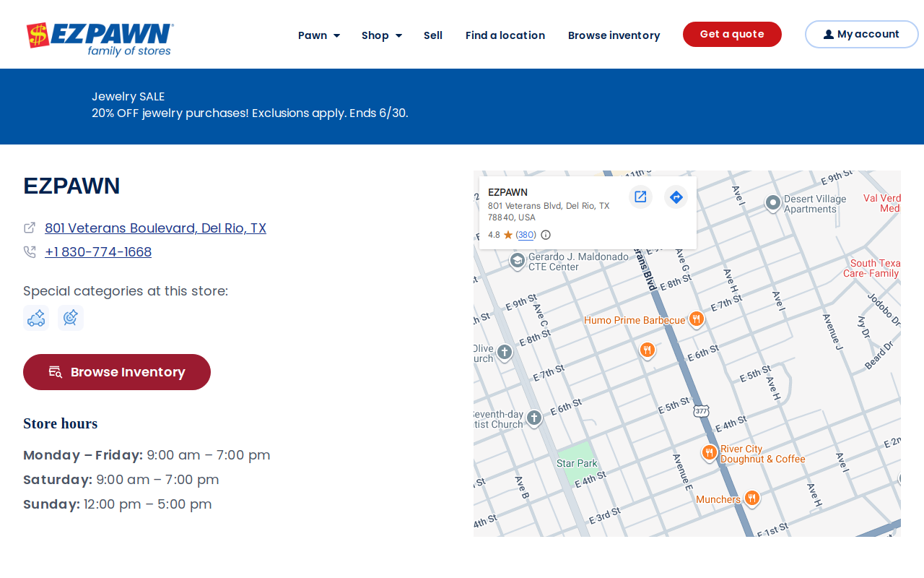
Task: Open the Find a location page
Action: click(505, 35)
